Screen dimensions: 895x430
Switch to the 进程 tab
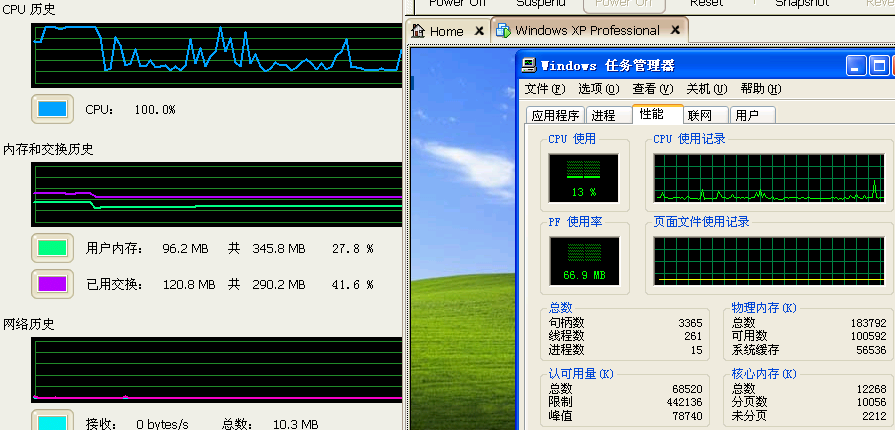click(x=608, y=115)
